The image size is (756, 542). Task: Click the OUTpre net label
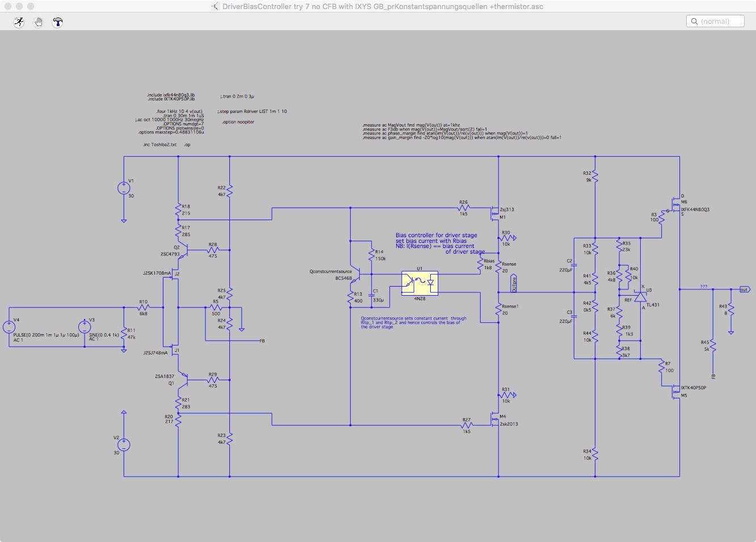[514, 284]
